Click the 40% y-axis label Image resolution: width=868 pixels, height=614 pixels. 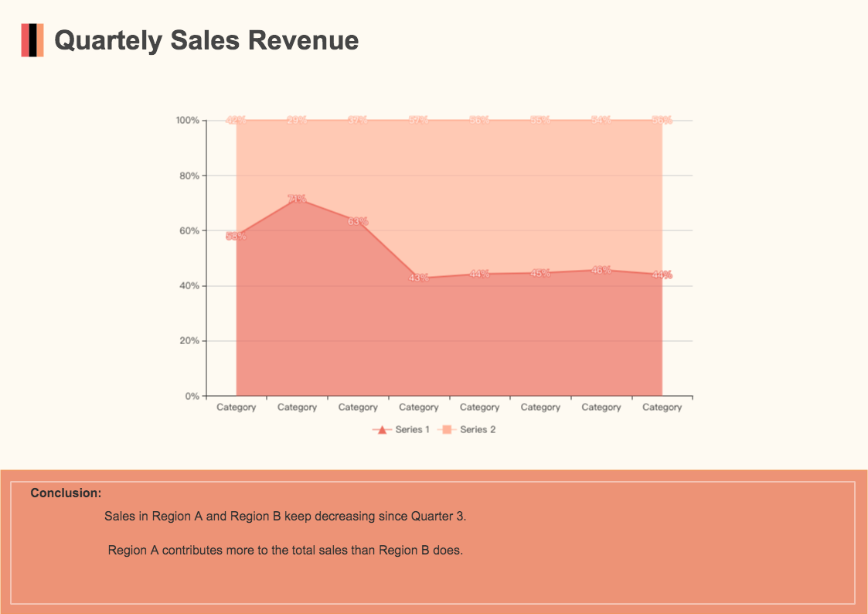click(189, 285)
